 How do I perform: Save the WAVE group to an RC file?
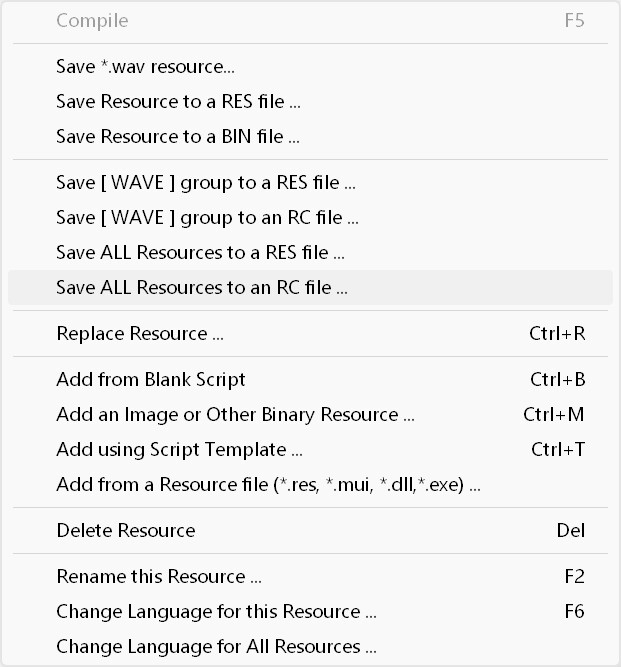coord(207,217)
